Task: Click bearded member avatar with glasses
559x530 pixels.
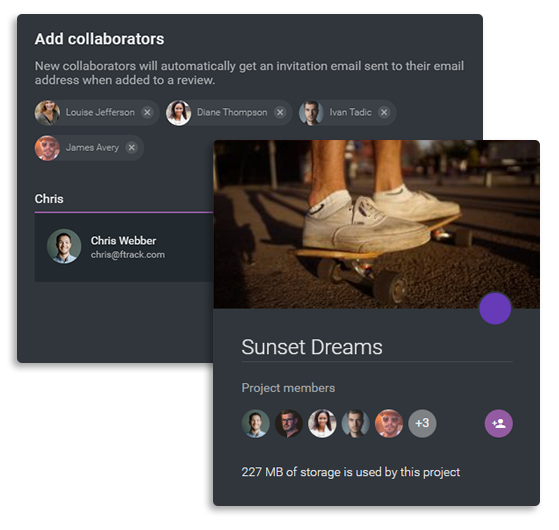Action: click(x=289, y=423)
